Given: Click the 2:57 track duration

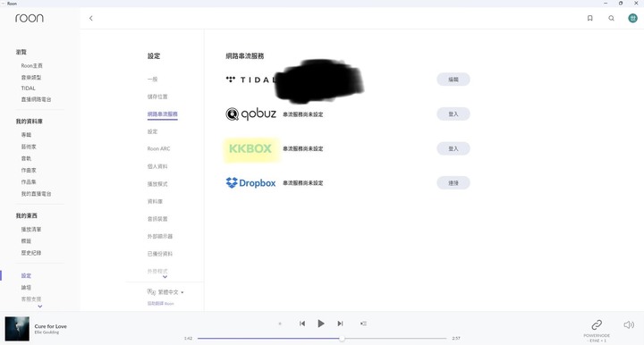Looking at the screenshot, I should tap(456, 339).
